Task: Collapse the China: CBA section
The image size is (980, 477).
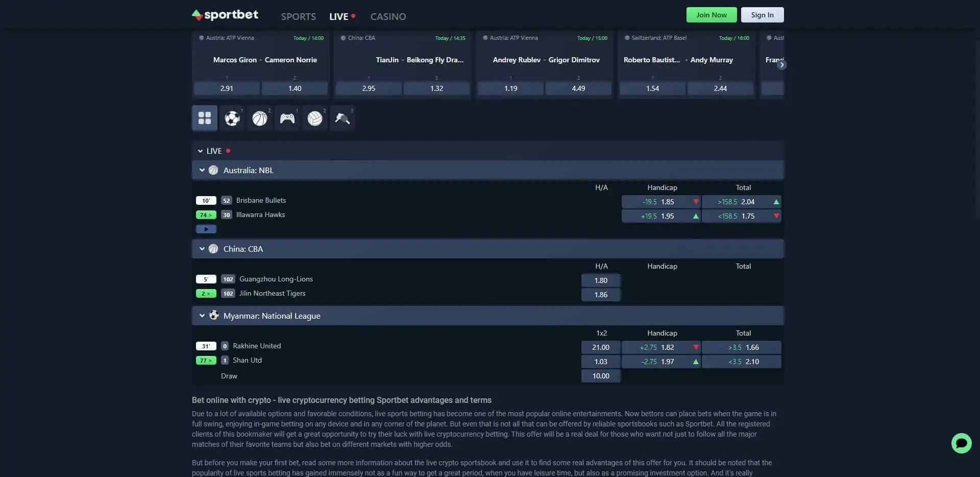Action: click(202, 249)
